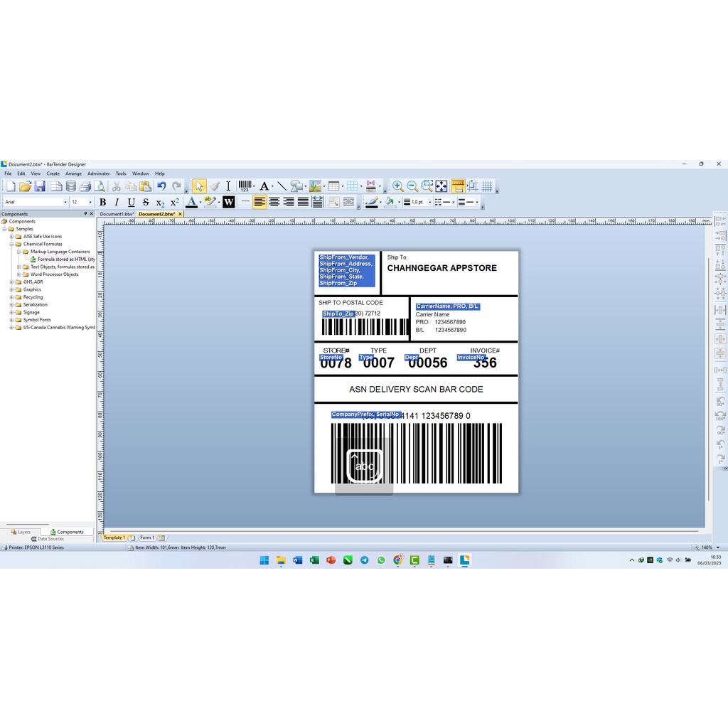Enable center text alignment

[274, 203]
